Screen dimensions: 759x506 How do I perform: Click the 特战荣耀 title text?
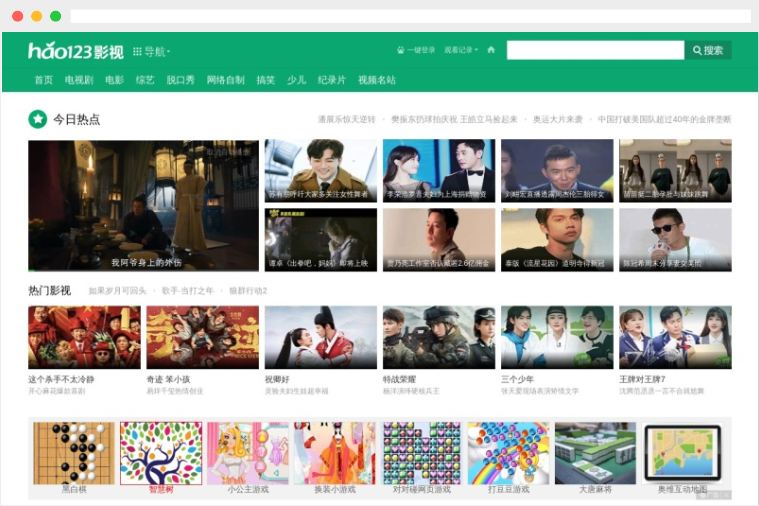pyautogui.click(x=399, y=379)
